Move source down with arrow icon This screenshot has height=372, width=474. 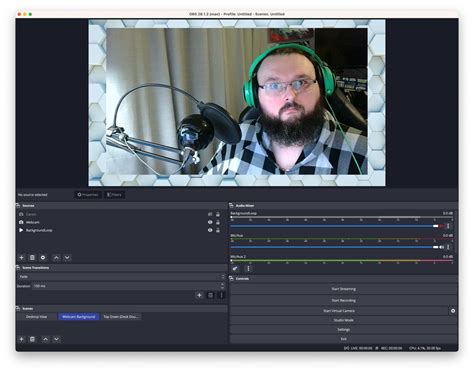pyautogui.click(x=67, y=258)
